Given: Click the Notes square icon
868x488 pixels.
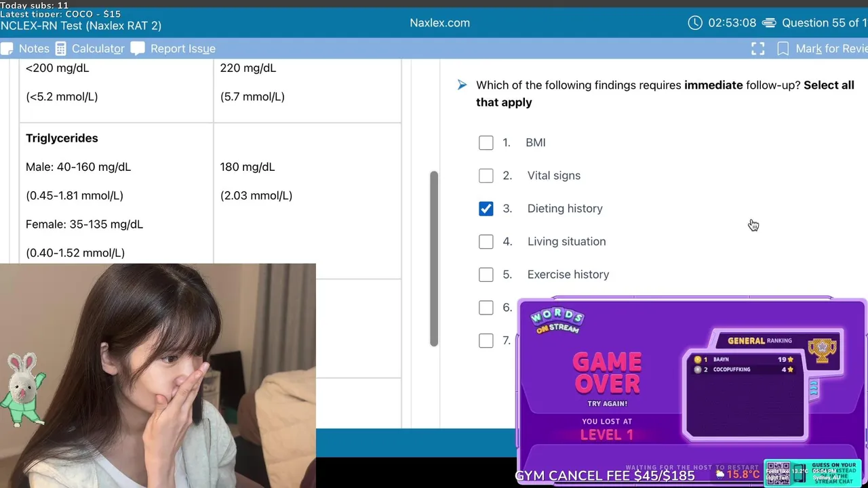Looking at the screenshot, I should [x=7, y=49].
